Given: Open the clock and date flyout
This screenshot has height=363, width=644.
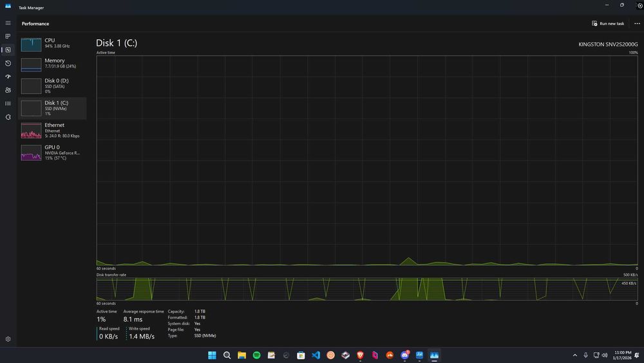Looking at the screenshot, I should click(x=622, y=355).
